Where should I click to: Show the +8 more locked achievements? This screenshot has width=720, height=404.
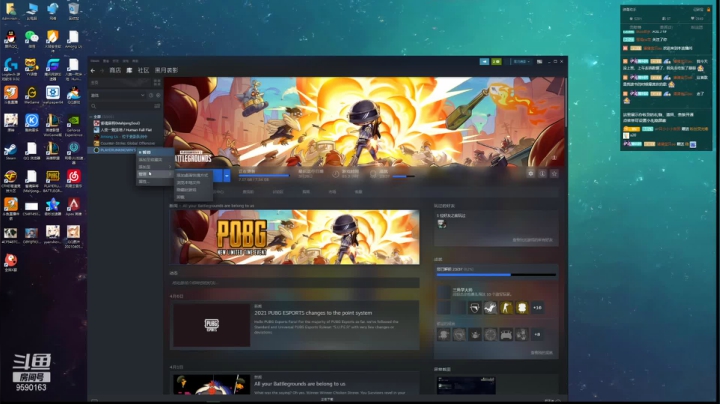tap(537, 335)
